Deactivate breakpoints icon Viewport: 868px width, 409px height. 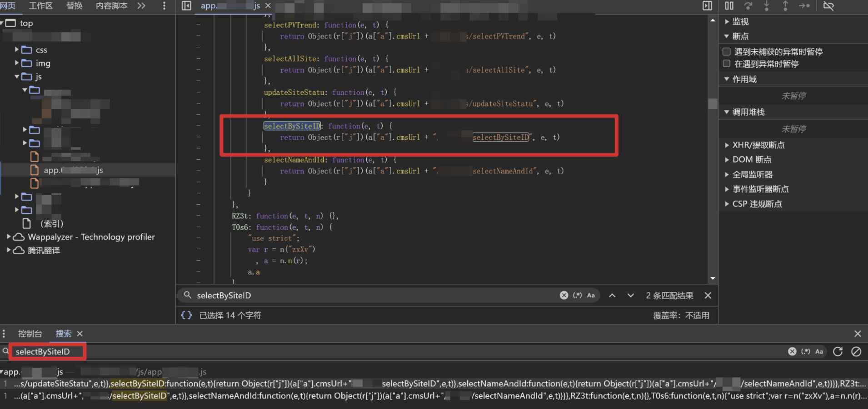pos(828,6)
